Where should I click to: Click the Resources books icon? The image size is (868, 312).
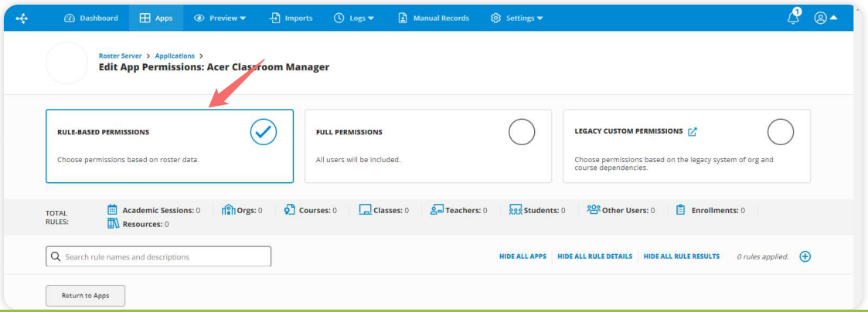point(113,223)
